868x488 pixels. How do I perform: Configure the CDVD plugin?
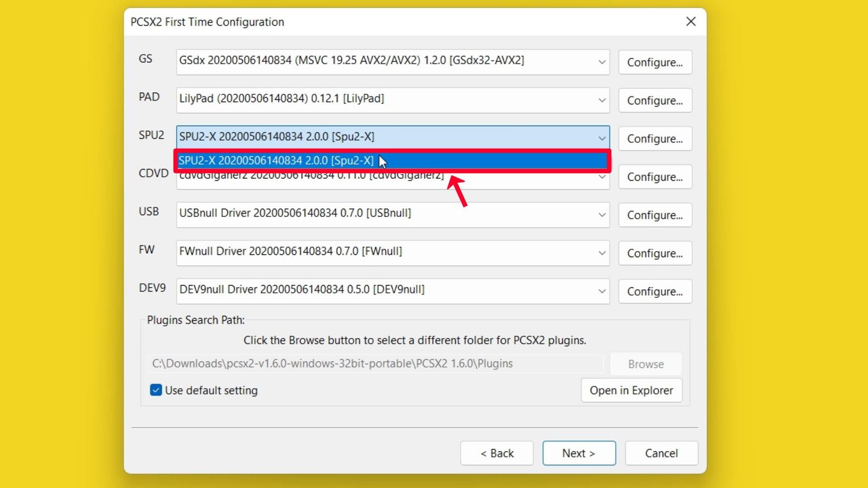coord(655,177)
